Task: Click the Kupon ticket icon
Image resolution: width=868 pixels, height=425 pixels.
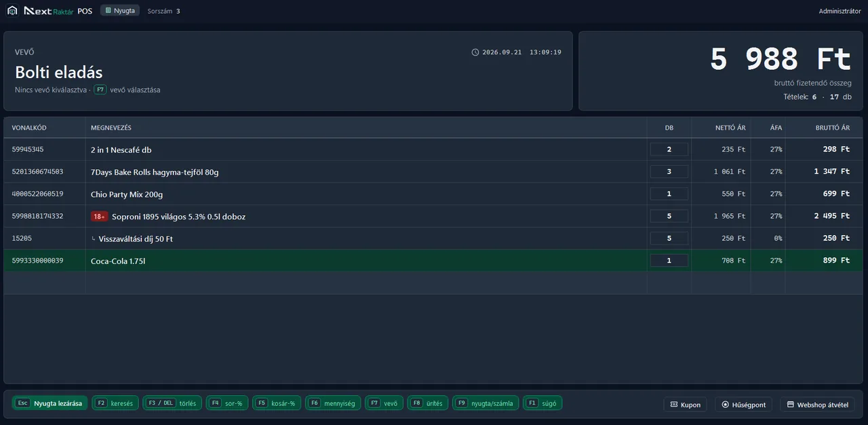Action: click(674, 405)
